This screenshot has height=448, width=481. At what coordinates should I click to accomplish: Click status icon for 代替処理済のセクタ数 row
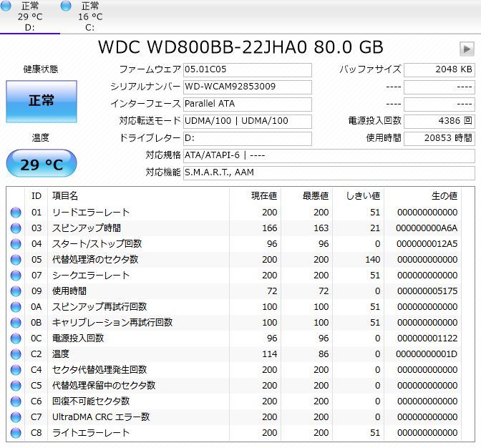tap(16, 260)
